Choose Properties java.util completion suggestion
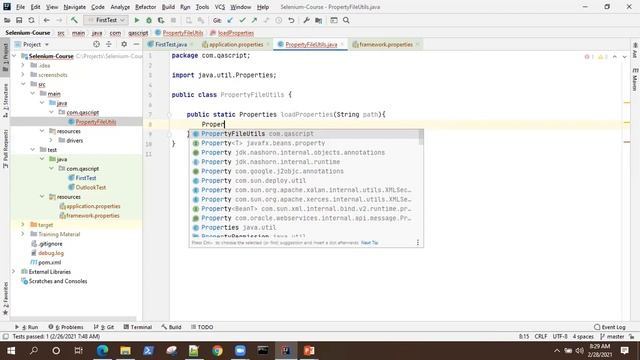 [x=305, y=227]
